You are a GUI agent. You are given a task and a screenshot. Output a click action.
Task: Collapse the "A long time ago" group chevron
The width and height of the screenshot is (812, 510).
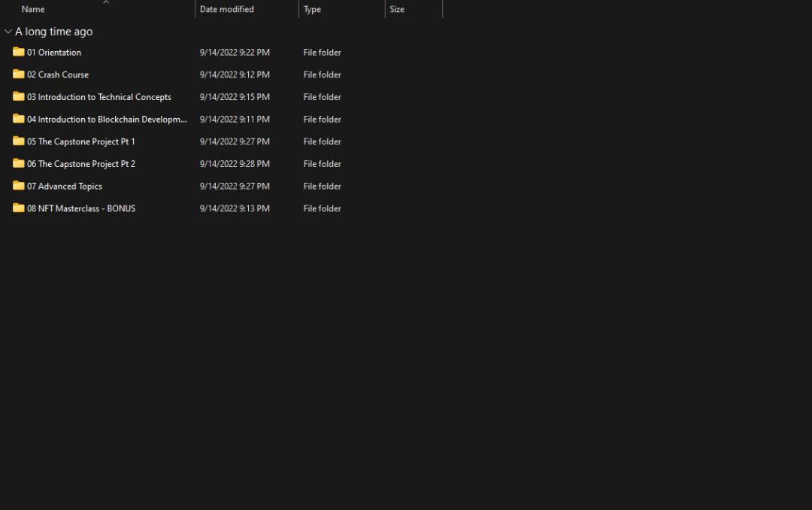[8, 32]
